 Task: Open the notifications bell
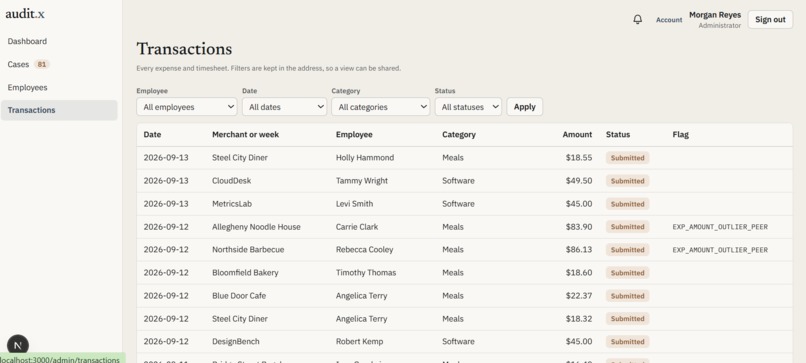pos(637,20)
